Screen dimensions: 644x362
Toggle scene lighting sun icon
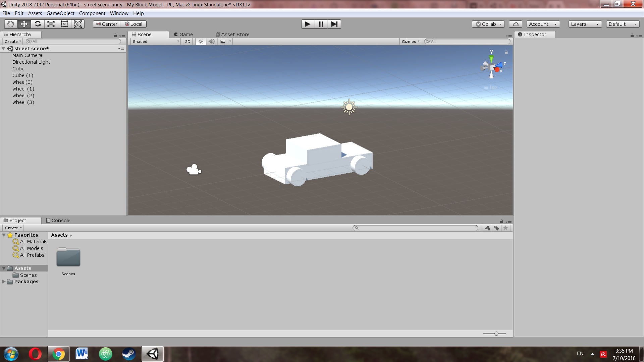201,42
